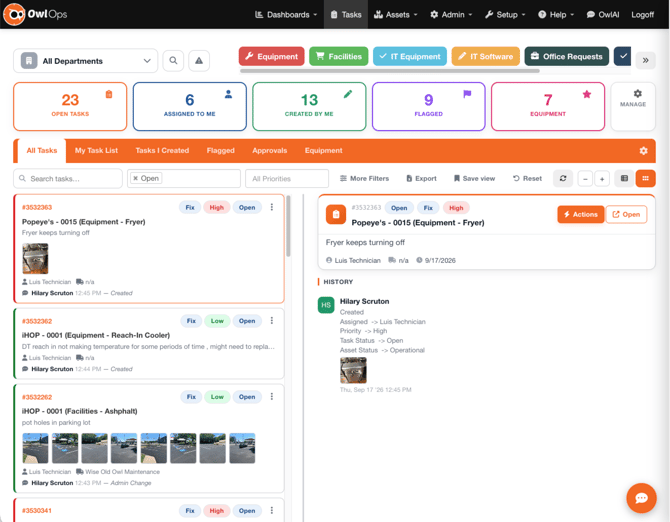Select the orange card grid view
This screenshot has height=522, width=670.
(x=645, y=178)
